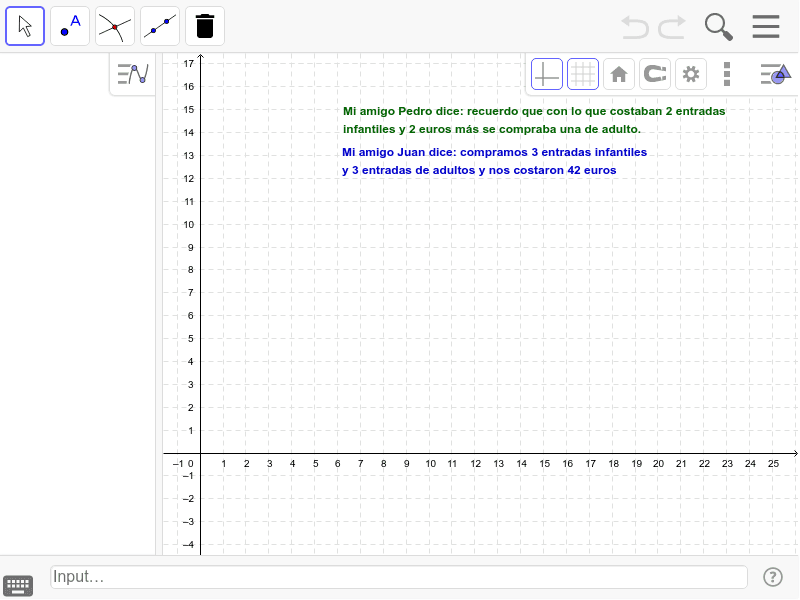Select the Point tool
800x600 pixels.
(70, 26)
